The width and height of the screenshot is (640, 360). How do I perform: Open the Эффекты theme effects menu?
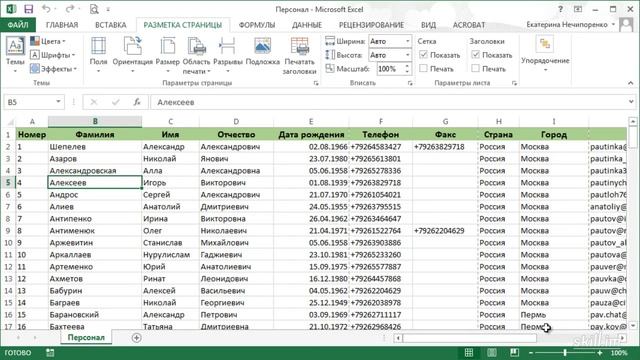click(53, 69)
